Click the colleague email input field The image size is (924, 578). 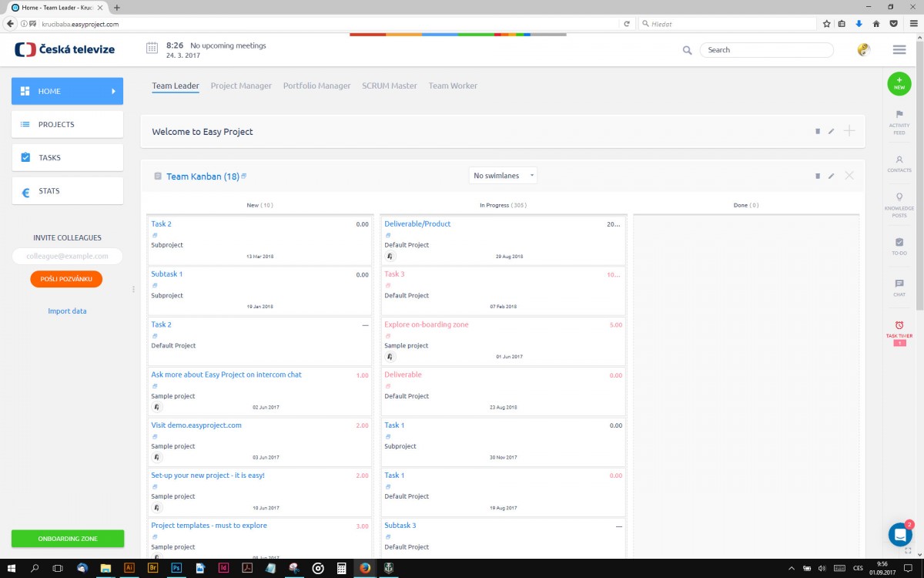tap(67, 256)
